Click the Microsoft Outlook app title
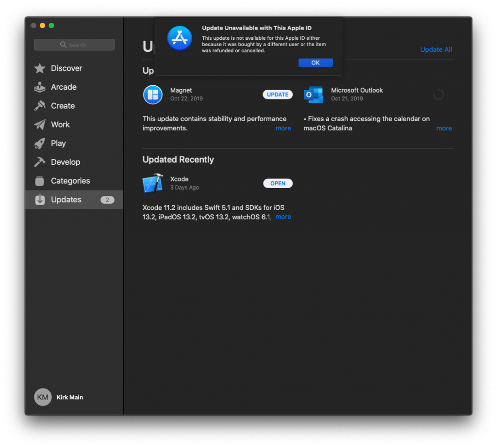 [357, 90]
